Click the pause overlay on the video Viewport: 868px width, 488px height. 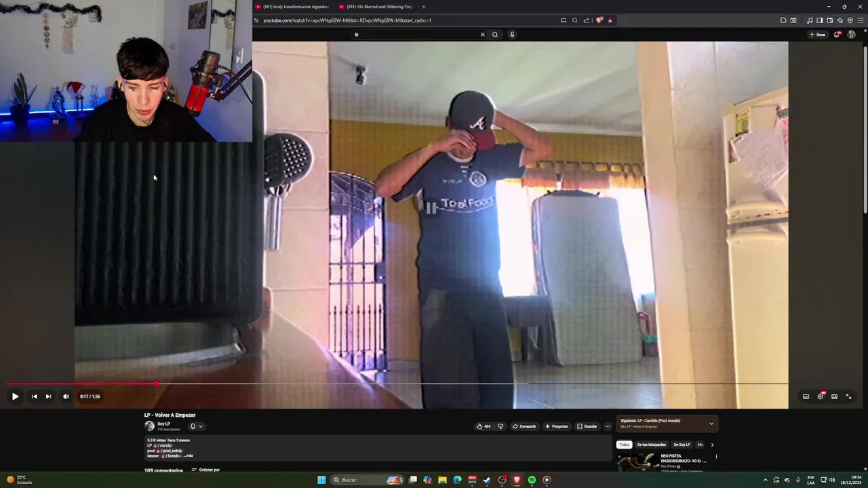tap(431, 209)
